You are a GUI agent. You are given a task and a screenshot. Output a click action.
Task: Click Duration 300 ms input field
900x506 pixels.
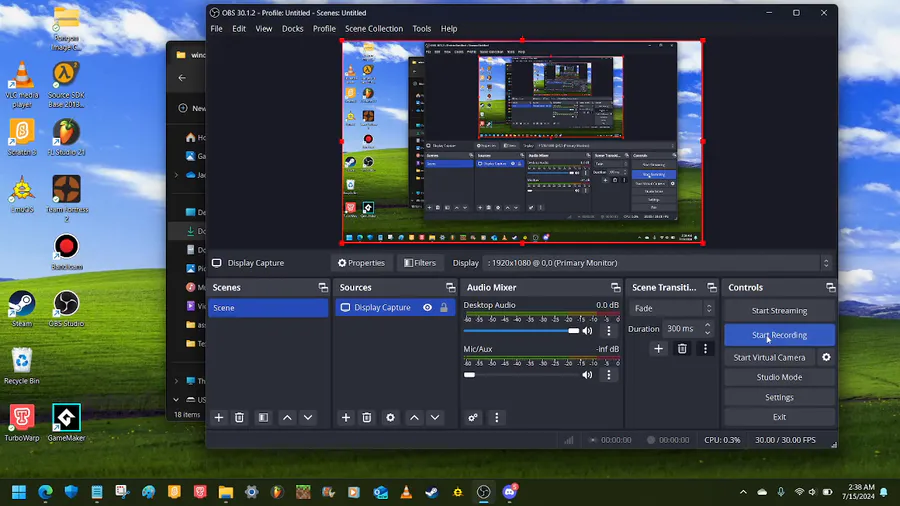[x=682, y=329]
